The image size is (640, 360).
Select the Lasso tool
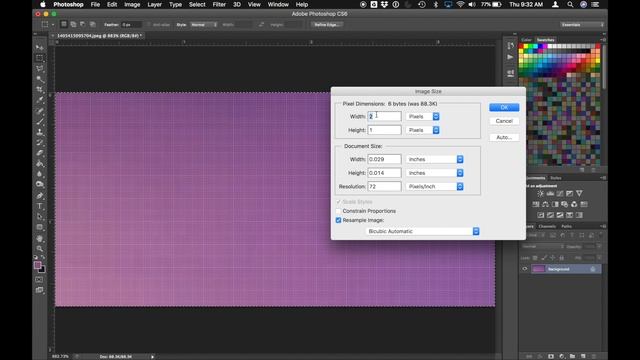click(x=40, y=69)
